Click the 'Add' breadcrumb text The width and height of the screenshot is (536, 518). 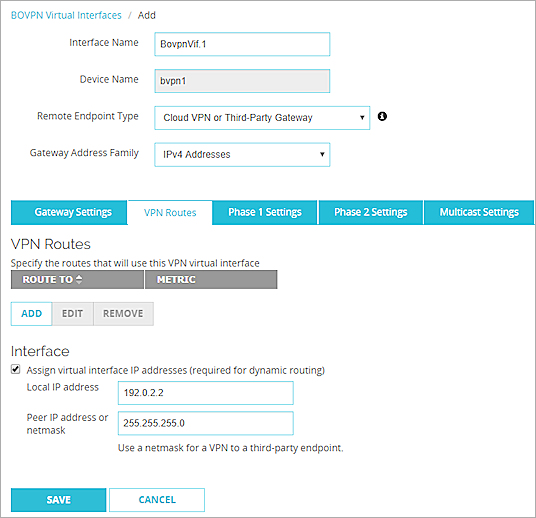click(147, 15)
